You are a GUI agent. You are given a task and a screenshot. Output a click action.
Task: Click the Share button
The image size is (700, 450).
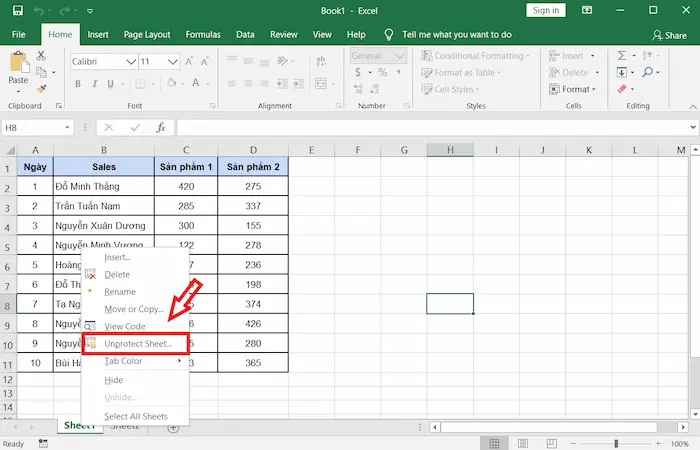tap(669, 35)
